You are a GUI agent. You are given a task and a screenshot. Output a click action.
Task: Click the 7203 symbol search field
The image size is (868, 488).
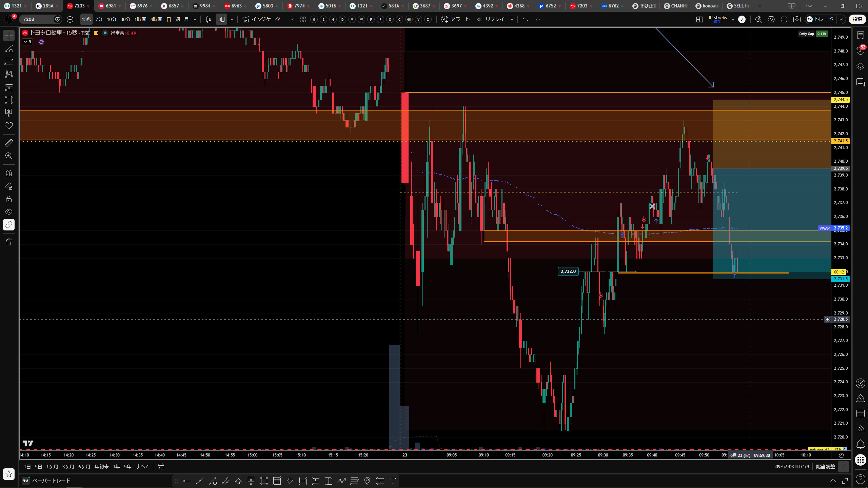tap(37, 19)
